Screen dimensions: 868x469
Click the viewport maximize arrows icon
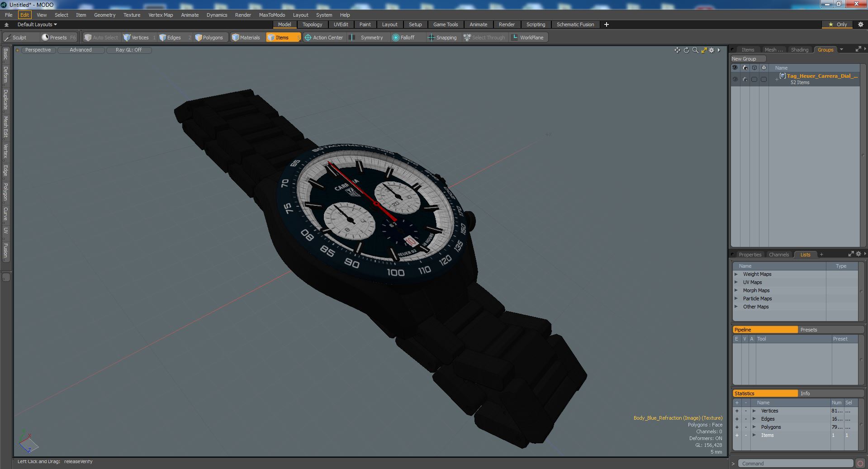[x=704, y=50]
